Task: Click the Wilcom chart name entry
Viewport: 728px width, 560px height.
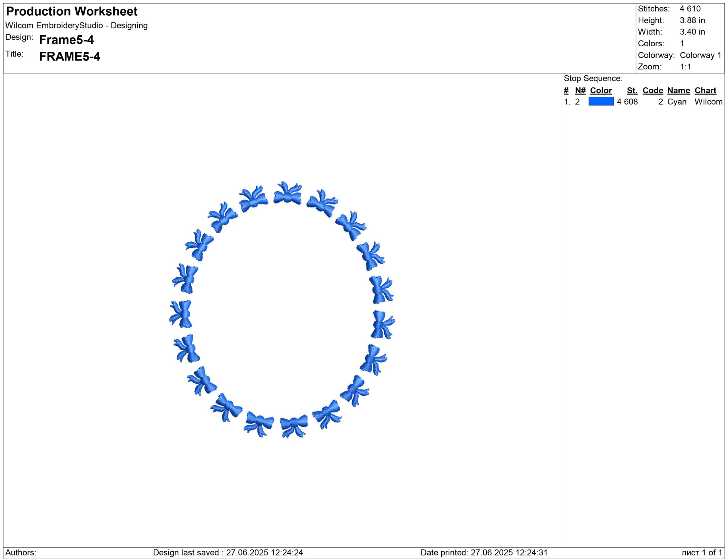Action: coord(708,101)
